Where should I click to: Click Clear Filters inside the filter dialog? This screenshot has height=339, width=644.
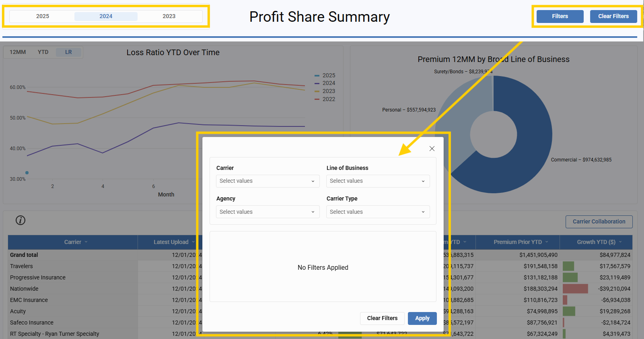[382, 318]
